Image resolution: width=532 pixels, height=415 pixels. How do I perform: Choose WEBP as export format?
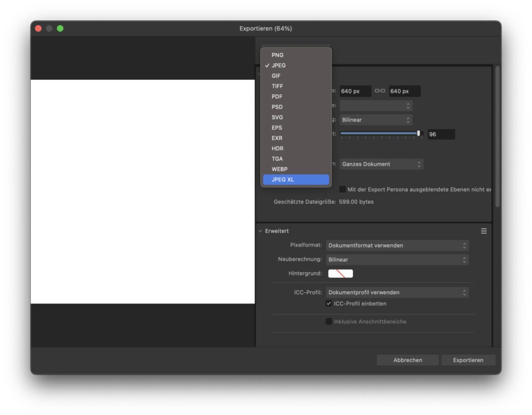tap(279, 169)
